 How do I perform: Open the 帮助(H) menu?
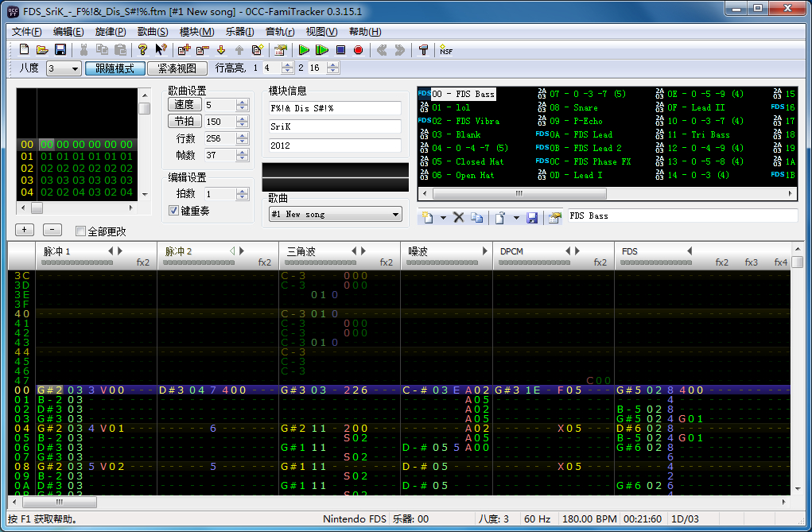tap(365, 32)
